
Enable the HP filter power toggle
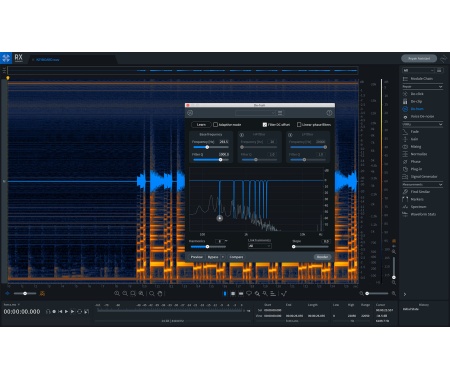[x=242, y=135]
